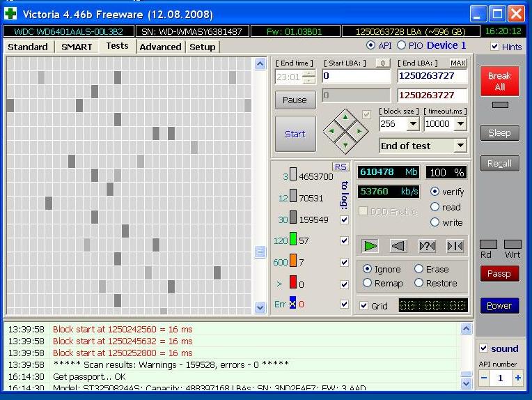Open the End of test dropdown
The width and height of the screenshot is (532, 400).
point(460,146)
